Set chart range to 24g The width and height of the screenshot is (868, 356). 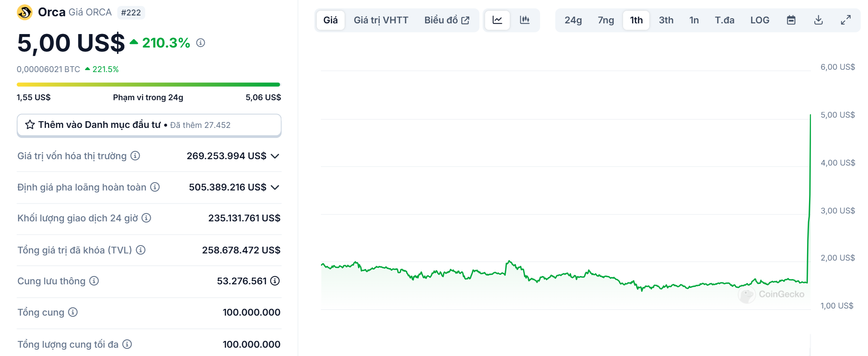pos(573,20)
